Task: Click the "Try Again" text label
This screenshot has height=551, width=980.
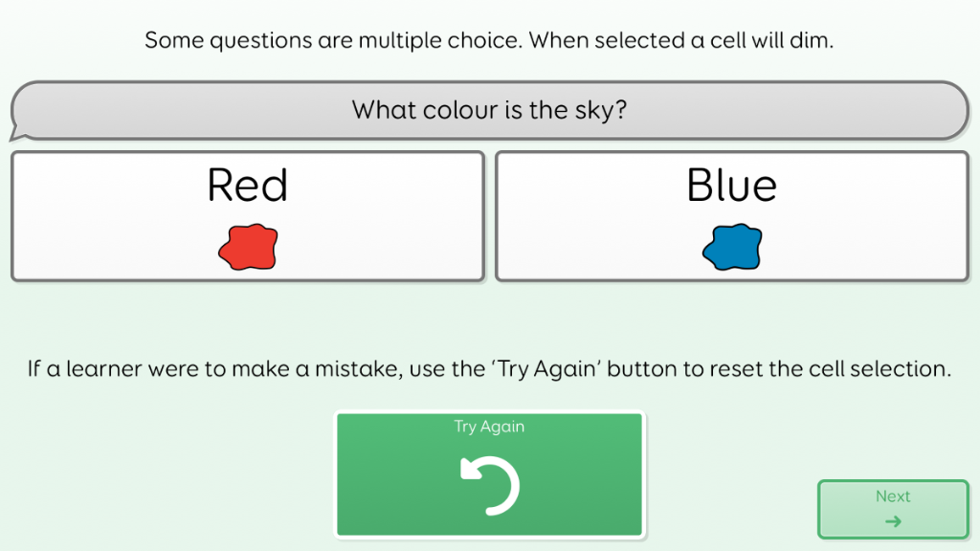Action: pos(489,427)
